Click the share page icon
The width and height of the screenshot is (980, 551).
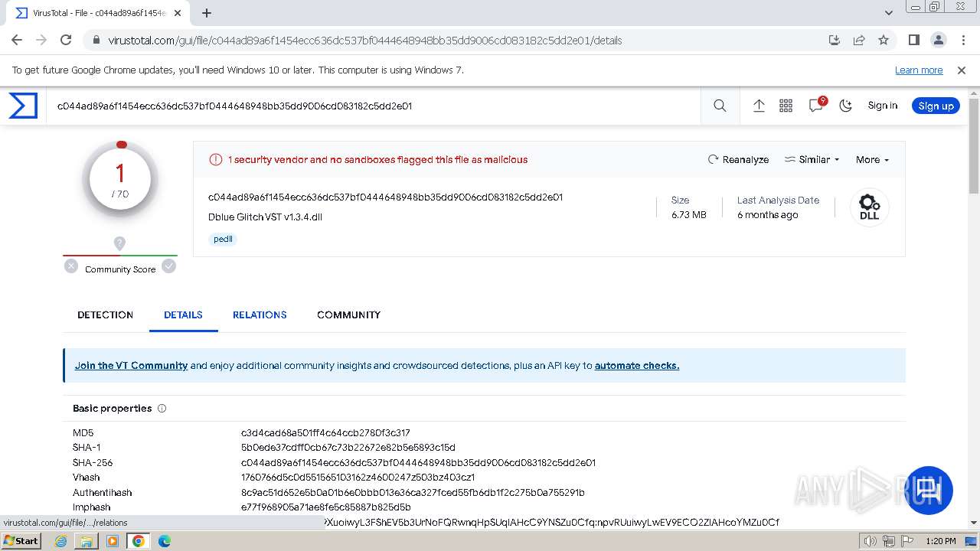point(859,40)
